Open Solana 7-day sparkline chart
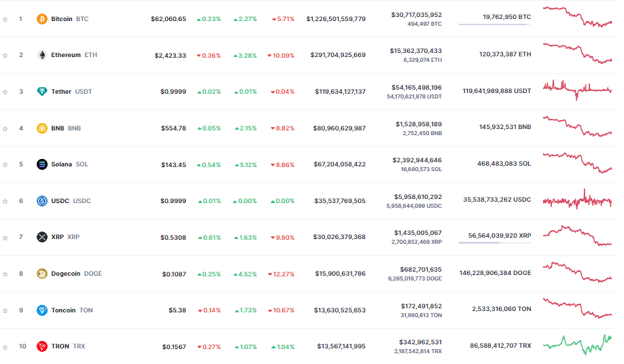This screenshot has height=364, width=624. tap(577, 162)
